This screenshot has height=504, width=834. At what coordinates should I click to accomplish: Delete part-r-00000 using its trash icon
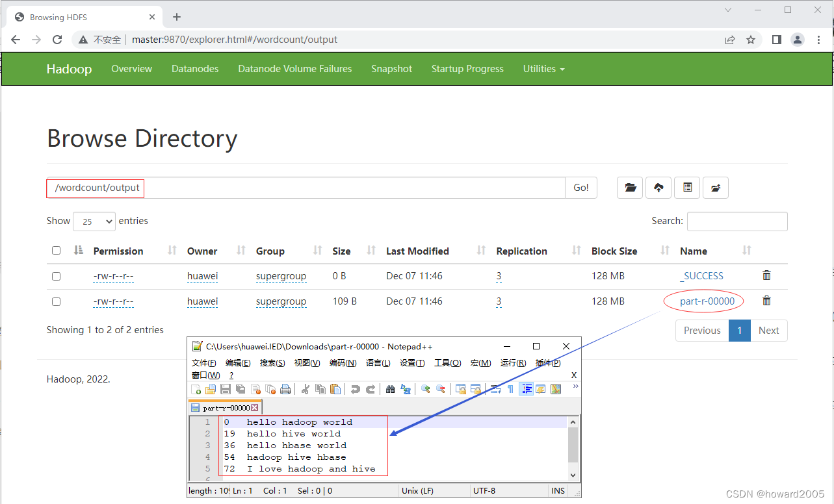(766, 301)
